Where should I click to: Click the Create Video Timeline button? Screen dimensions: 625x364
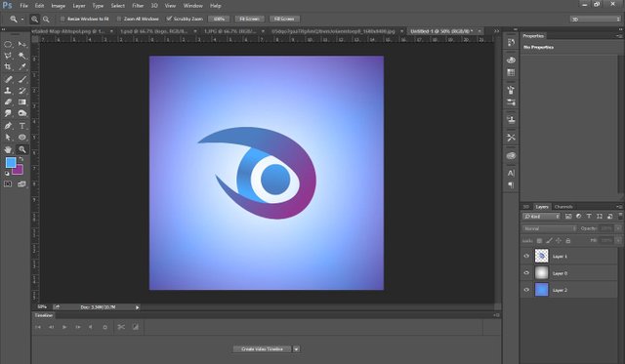[x=263, y=348]
